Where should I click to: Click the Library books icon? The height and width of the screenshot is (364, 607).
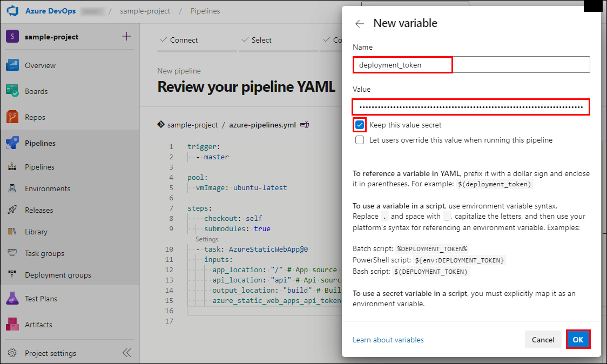[x=12, y=232]
